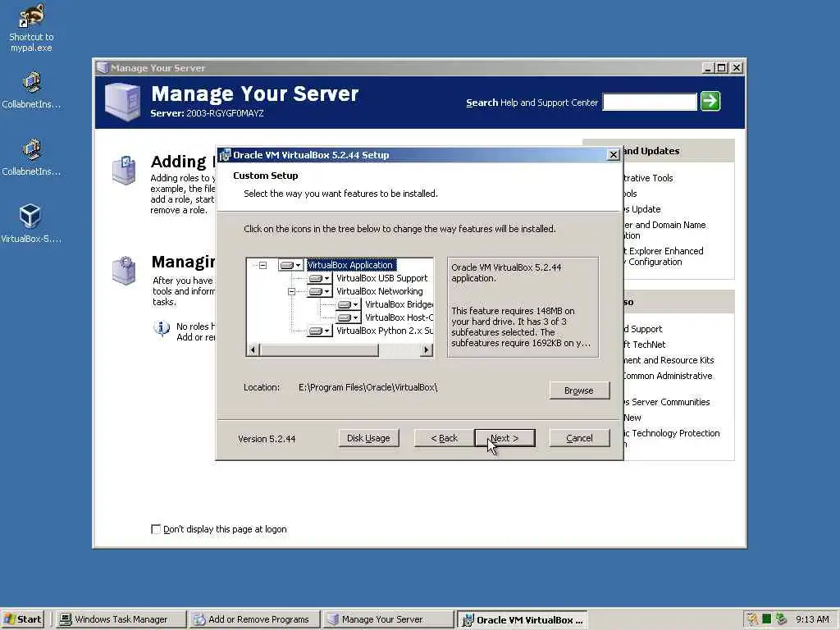Viewport: 840px width, 630px height.
Task: Select the VirtualBox Networking tree item
Action: point(379,291)
